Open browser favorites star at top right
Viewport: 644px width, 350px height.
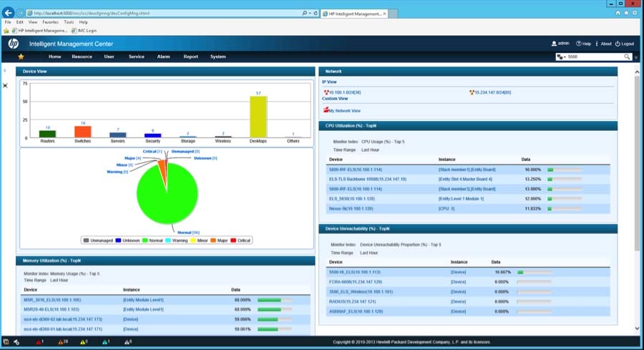pos(626,13)
